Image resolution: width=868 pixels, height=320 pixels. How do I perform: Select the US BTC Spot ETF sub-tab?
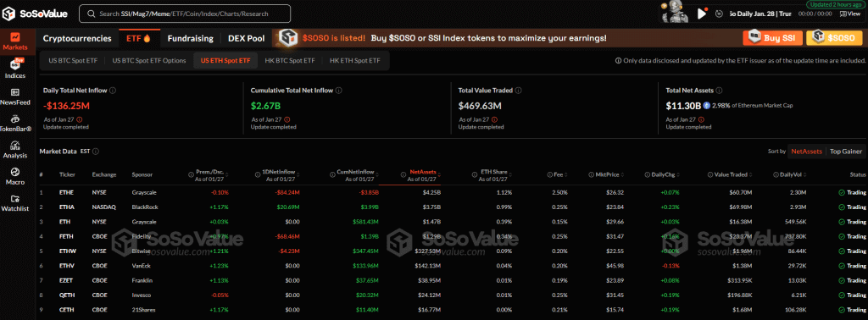click(73, 60)
